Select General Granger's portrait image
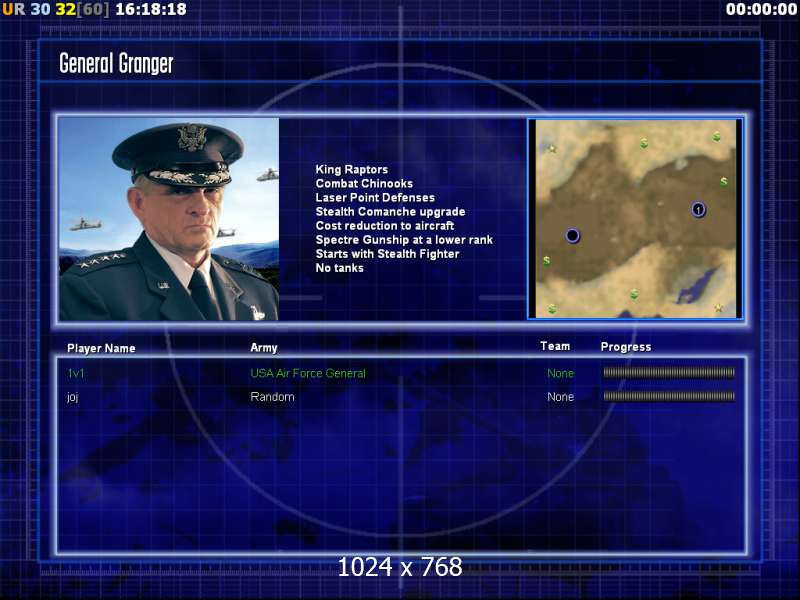800x600 pixels. click(x=169, y=219)
